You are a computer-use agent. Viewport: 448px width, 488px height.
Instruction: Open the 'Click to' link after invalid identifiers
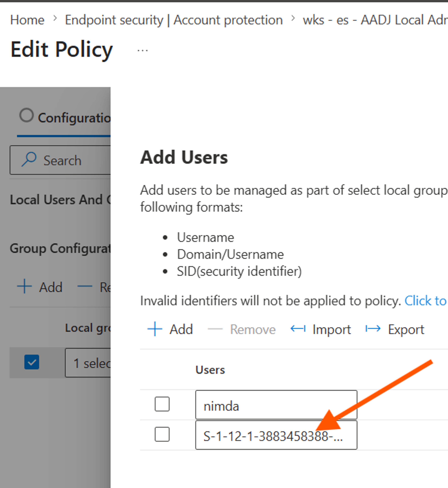tap(426, 301)
